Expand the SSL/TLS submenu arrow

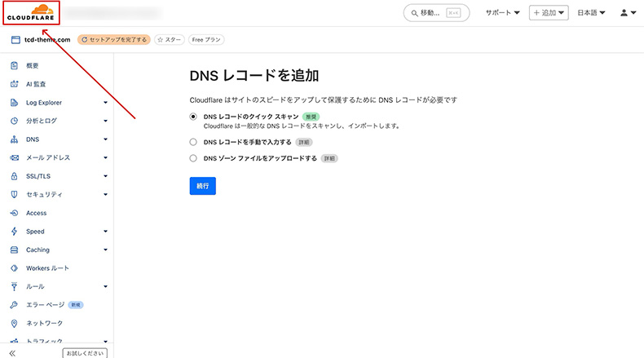point(105,176)
